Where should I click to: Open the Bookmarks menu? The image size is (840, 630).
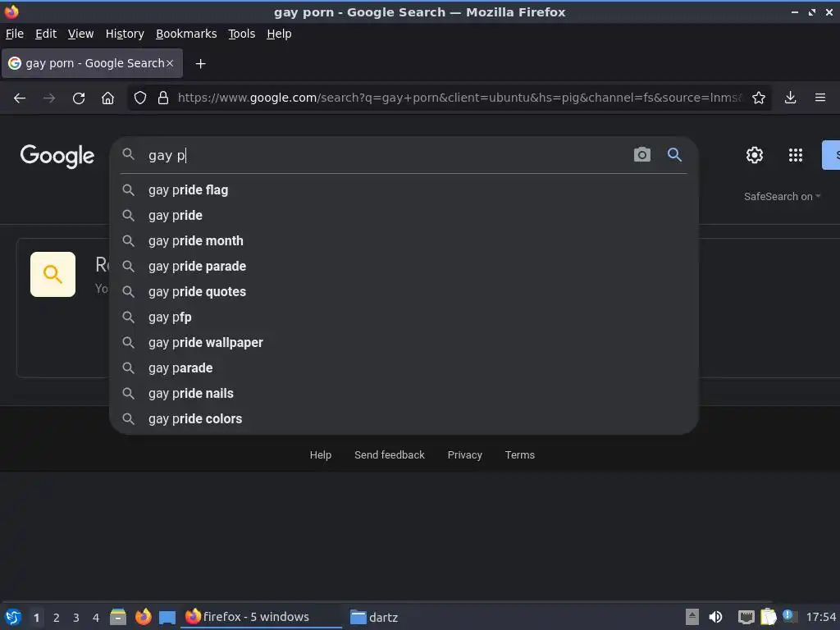(x=186, y=34)
